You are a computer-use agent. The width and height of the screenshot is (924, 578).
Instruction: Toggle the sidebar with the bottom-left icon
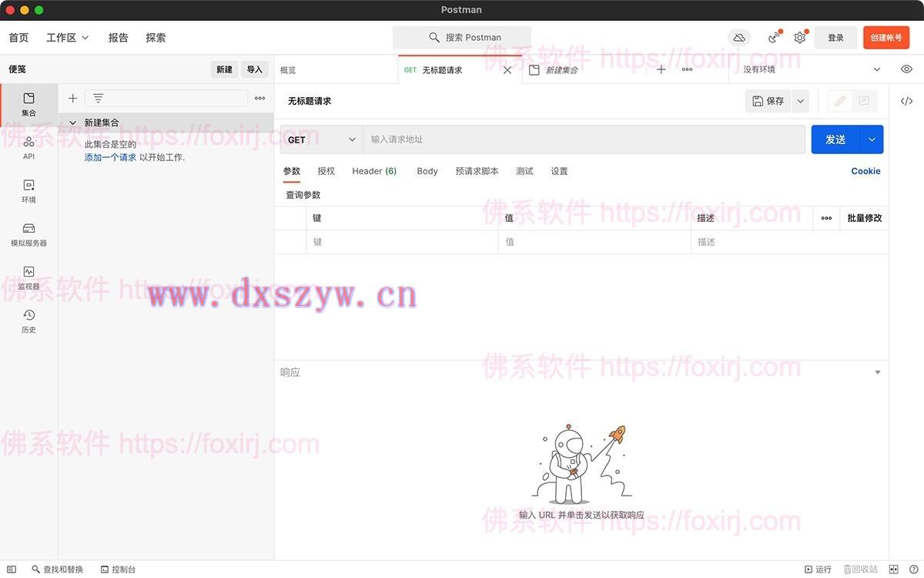[12, 570]
